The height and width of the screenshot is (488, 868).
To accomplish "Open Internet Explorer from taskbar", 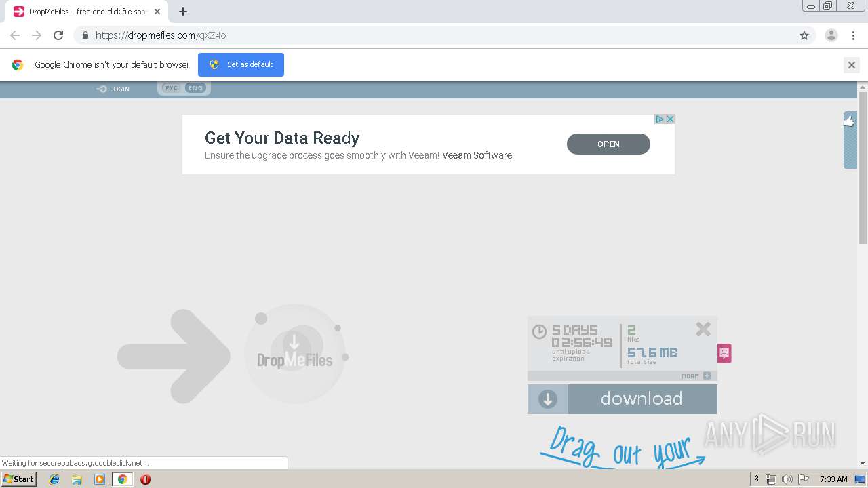I will (x=54, y=479).
